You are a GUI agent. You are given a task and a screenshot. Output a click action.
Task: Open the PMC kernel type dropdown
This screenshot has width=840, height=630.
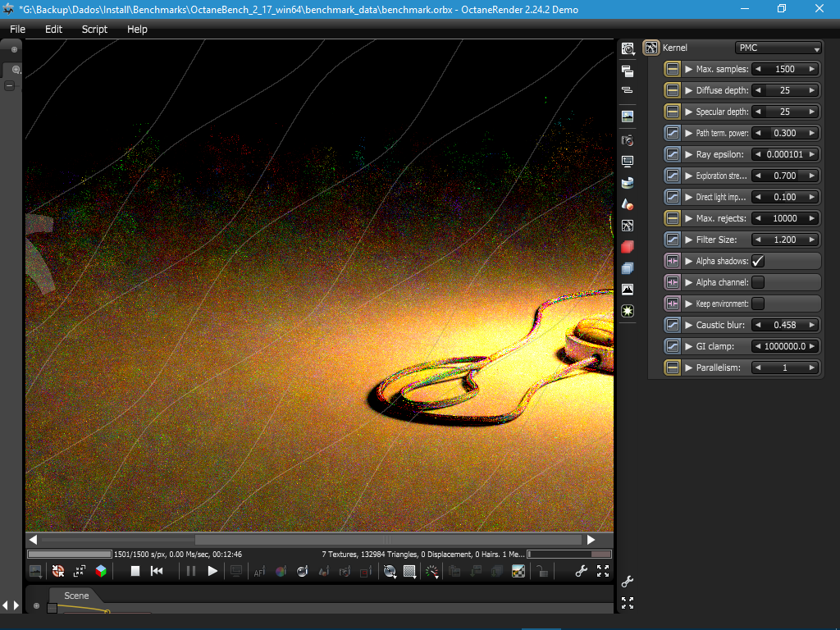778,48
